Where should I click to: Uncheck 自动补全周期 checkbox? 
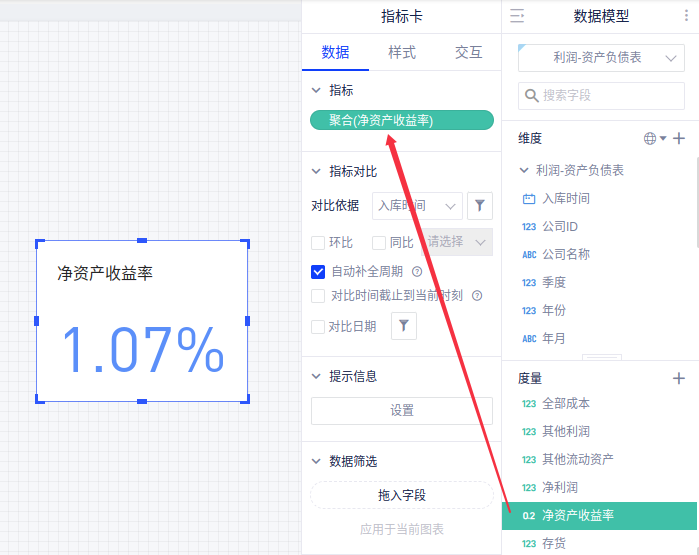tap(318, 271)
